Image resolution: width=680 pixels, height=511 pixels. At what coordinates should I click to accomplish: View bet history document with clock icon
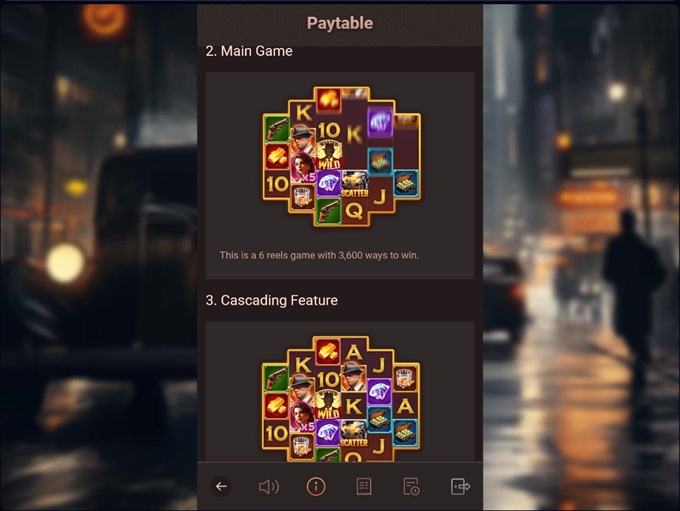[411, 486]
